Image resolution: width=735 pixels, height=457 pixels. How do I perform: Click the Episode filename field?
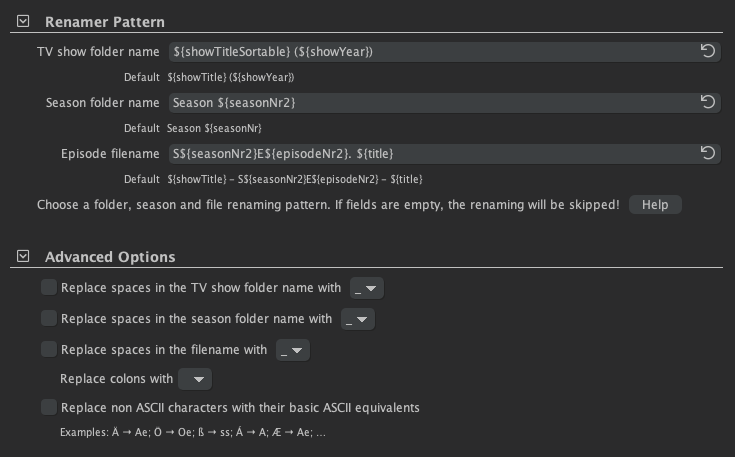tap(430, 153)
